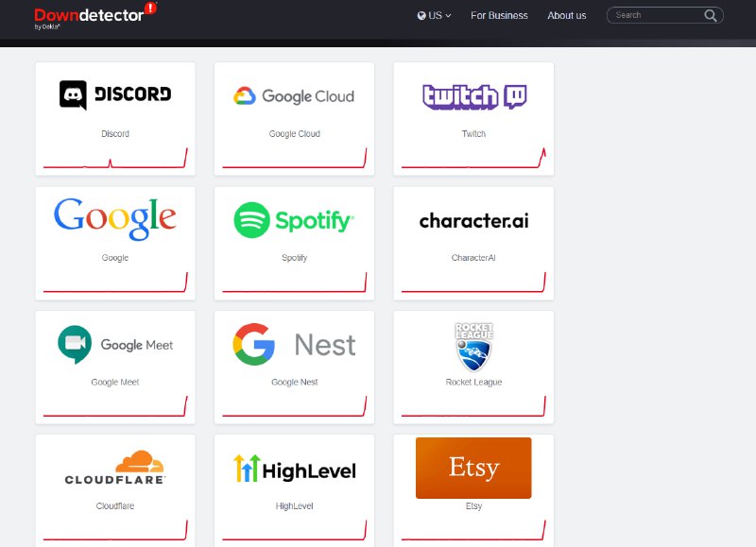
Task: Focus the Search input field
Action: [x=664, y=15]
